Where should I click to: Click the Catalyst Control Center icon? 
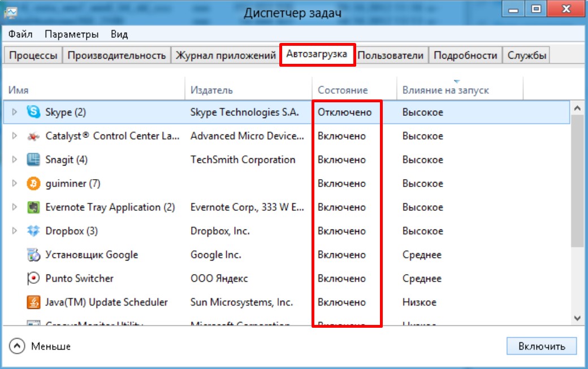(x=33, y=136)
